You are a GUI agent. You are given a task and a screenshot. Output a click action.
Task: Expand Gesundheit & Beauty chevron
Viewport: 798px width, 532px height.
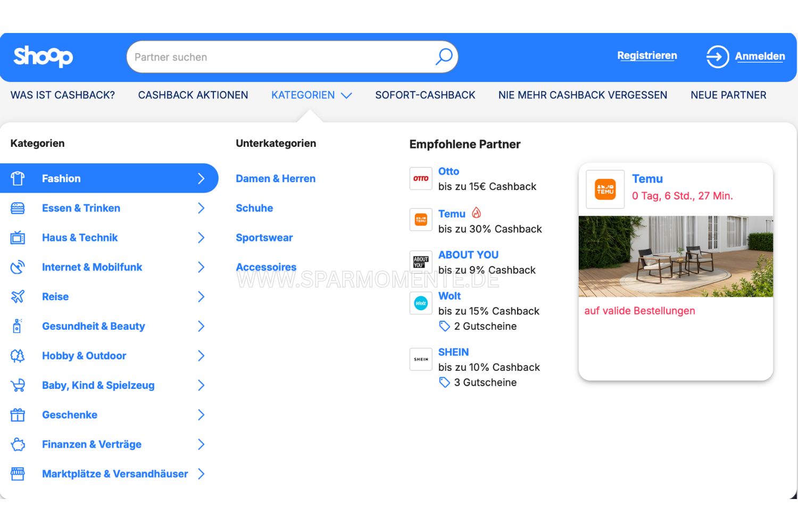(x=201, y=326)
